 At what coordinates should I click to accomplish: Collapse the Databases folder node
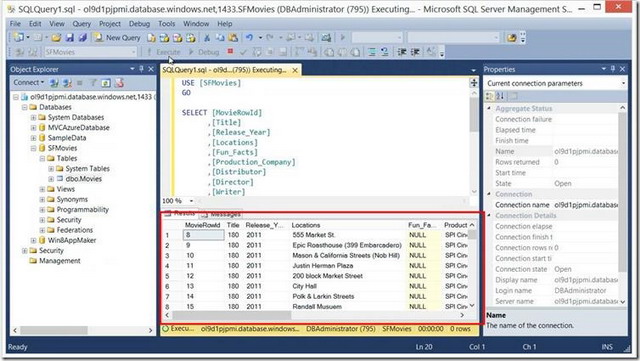(24, 107)
